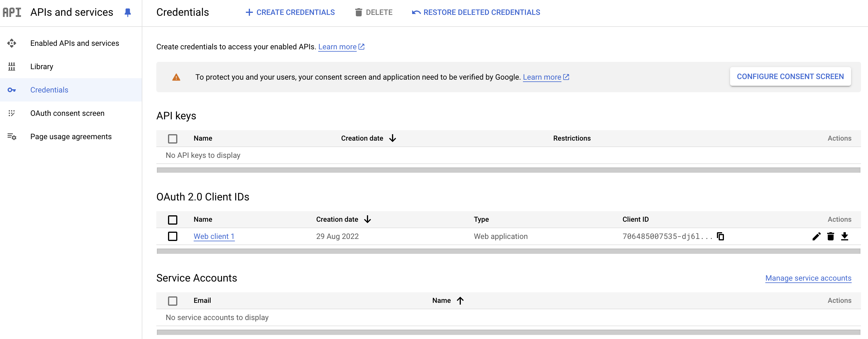868x339 pixels.
Task: Download Web client 1 OAuth client
Action: [x=844, y=236]
